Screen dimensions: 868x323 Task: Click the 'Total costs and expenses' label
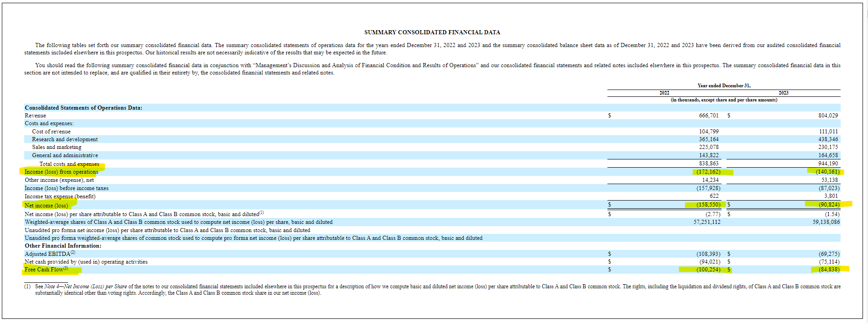(69, 164)
